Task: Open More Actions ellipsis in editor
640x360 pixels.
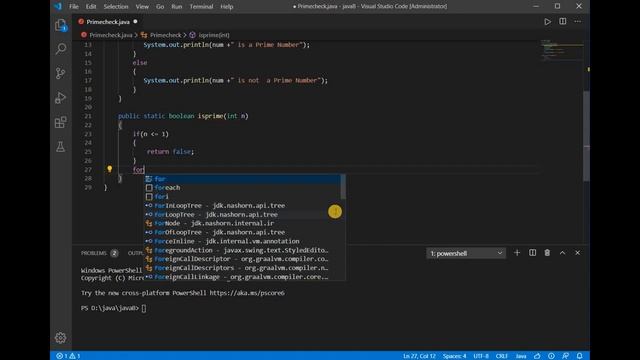Action: click(x=578, y=21)
